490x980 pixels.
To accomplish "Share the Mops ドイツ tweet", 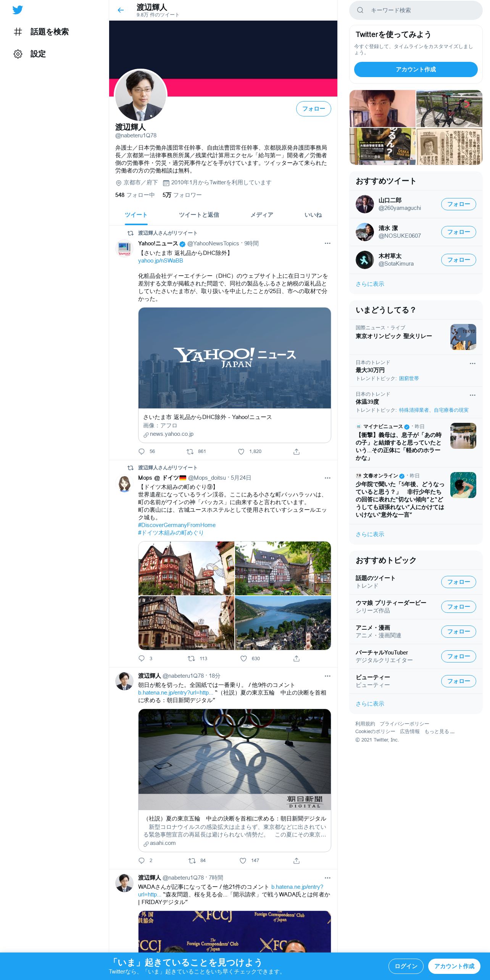I will click(297, 659).
